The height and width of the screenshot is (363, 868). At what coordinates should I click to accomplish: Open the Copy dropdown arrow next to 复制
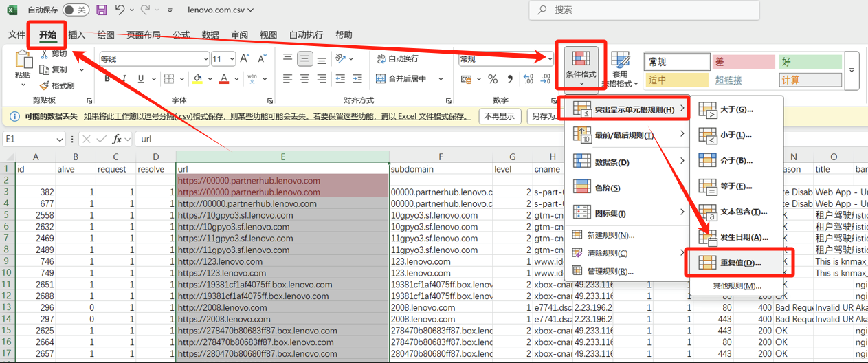coord(81,69)
